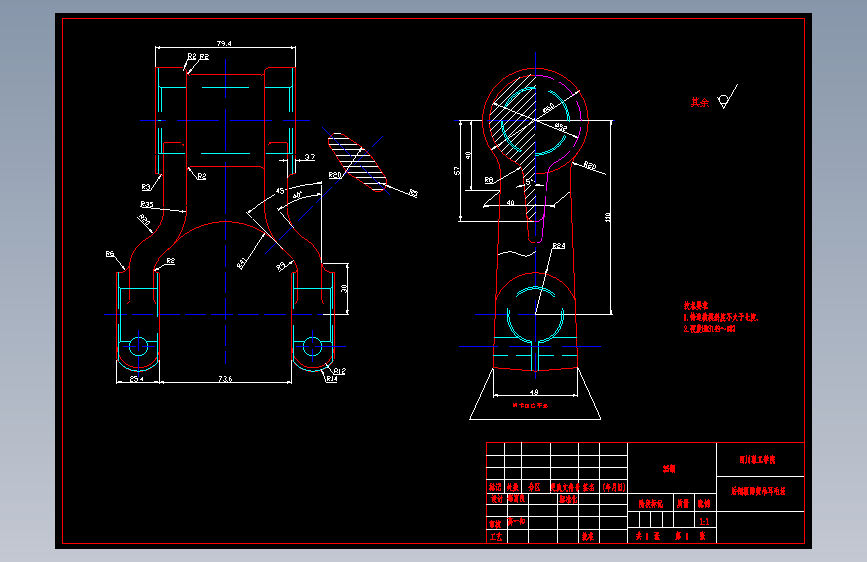Click the 工艺 cell in title block
The height and width of the screenshot is (562, 867).
pos(496,537)
